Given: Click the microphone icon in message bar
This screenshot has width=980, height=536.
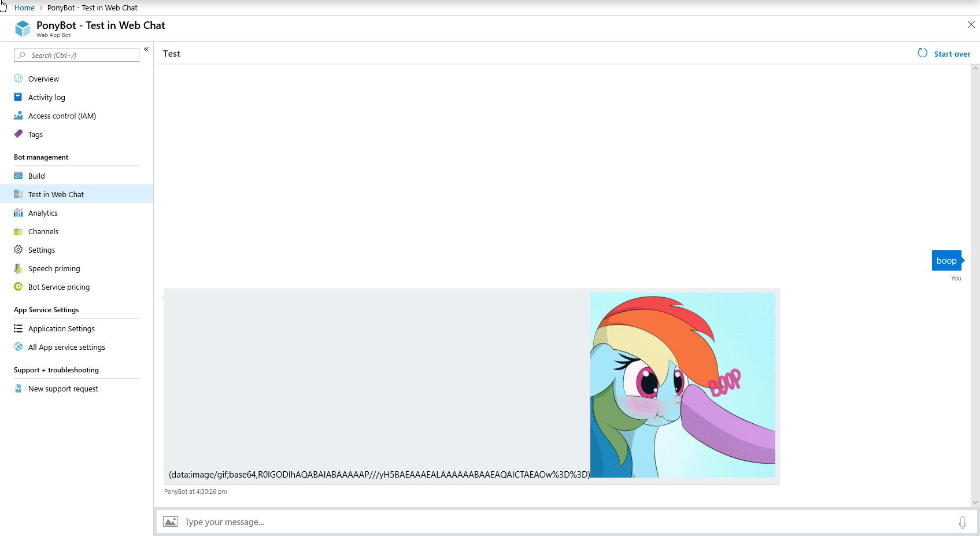Looking at the screenshot, I should click(x=963, y=522).
